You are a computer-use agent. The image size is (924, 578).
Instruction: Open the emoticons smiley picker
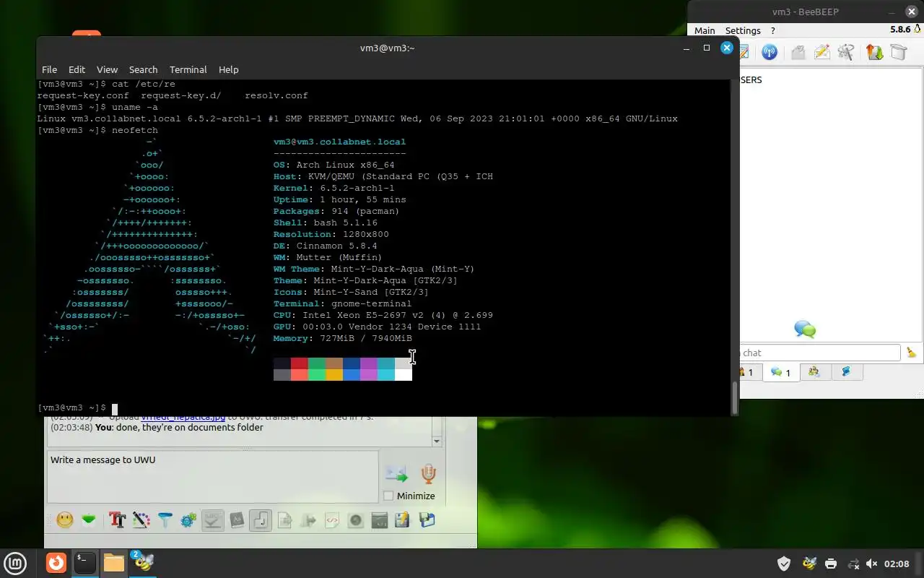tap(65, 520)
